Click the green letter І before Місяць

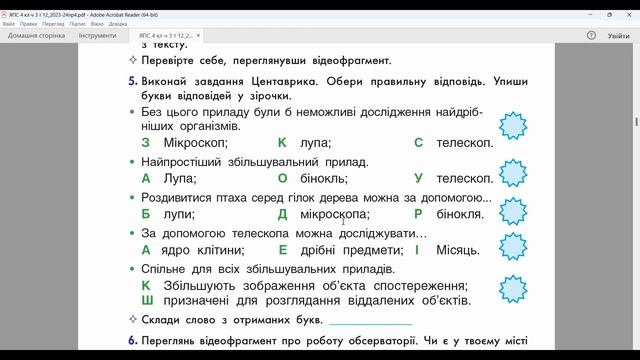click(x=417, y=250)
